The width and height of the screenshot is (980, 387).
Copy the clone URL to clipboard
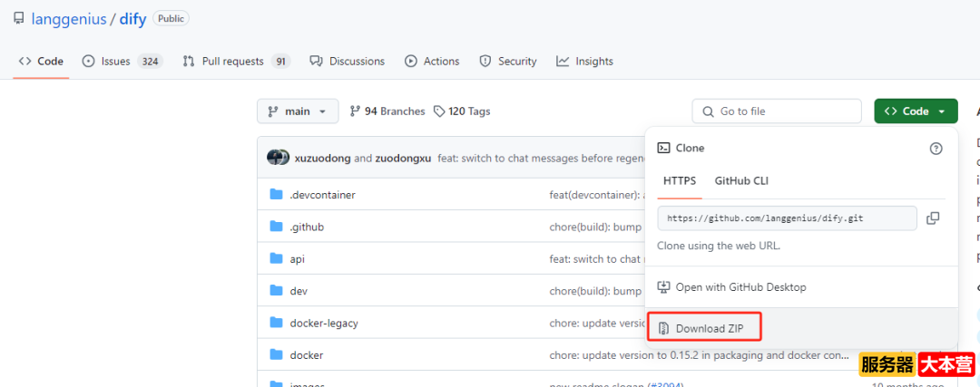(x=933, y=218)
